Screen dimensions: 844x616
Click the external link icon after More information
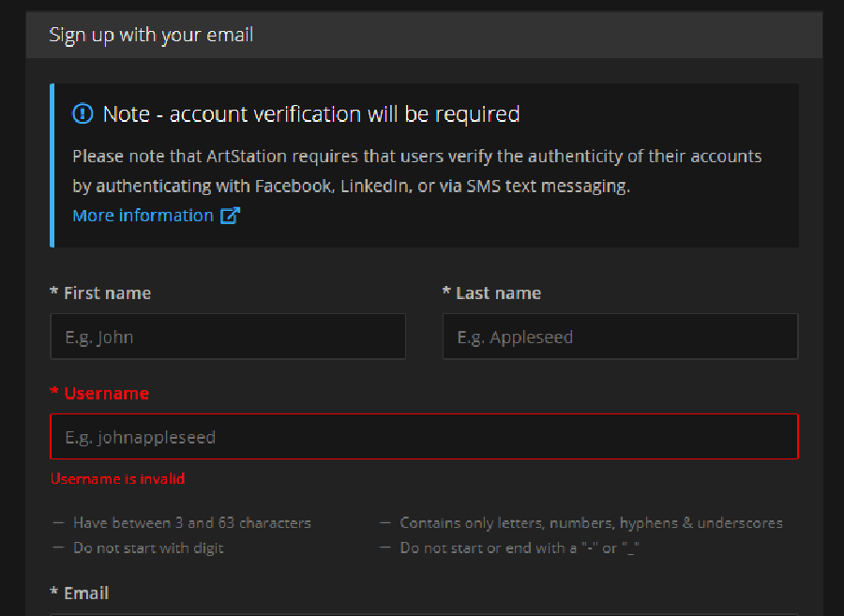pyautogui.click(x=230, y=216)
